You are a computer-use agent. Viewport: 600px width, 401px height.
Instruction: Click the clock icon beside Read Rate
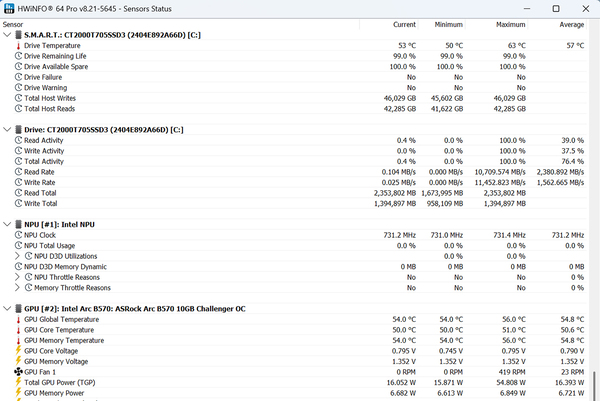point(18,172)
